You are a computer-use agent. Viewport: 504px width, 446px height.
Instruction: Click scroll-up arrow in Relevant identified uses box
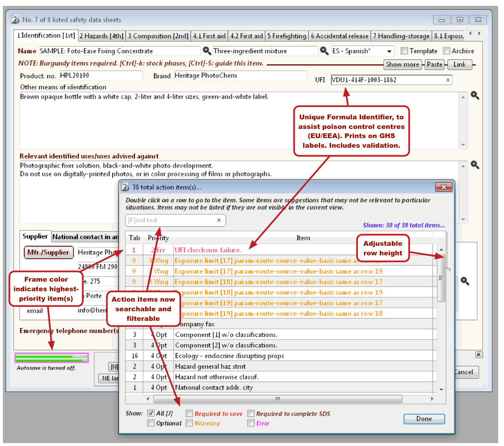pyautogui.click(x=463, y=166)
